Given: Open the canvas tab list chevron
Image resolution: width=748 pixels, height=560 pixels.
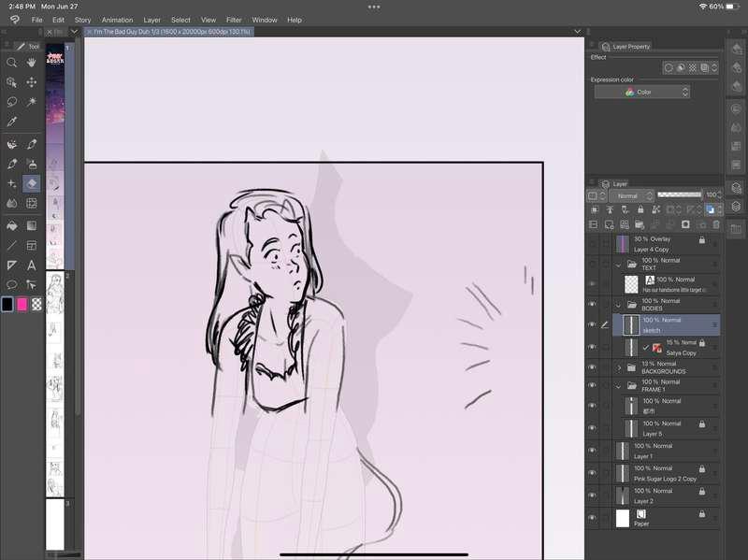Looking at the screenshot, I should pos(578,32).
